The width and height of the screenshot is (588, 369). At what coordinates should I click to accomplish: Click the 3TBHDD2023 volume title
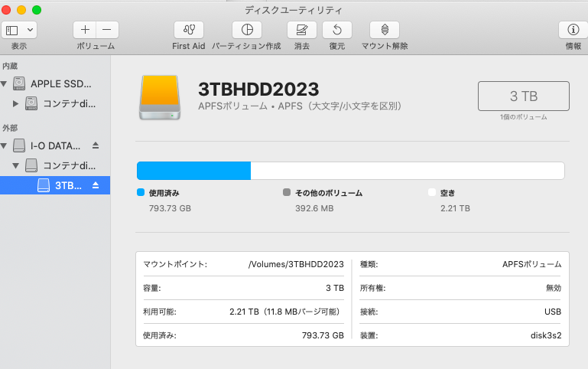[258, 90]
